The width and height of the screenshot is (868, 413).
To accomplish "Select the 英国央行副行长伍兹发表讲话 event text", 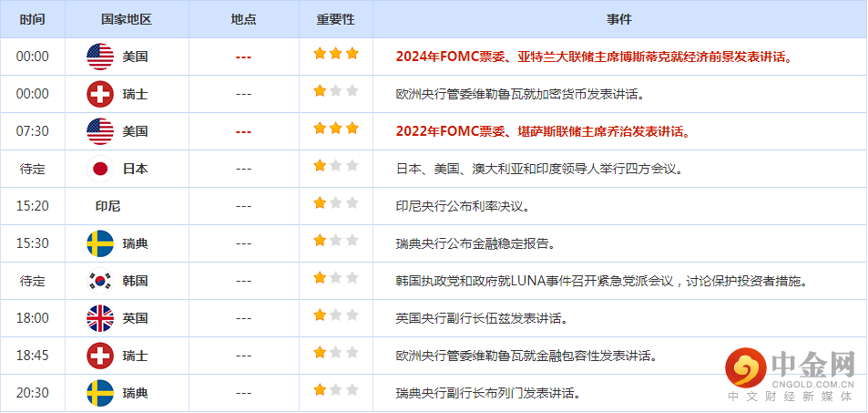I will coord(482,318).
